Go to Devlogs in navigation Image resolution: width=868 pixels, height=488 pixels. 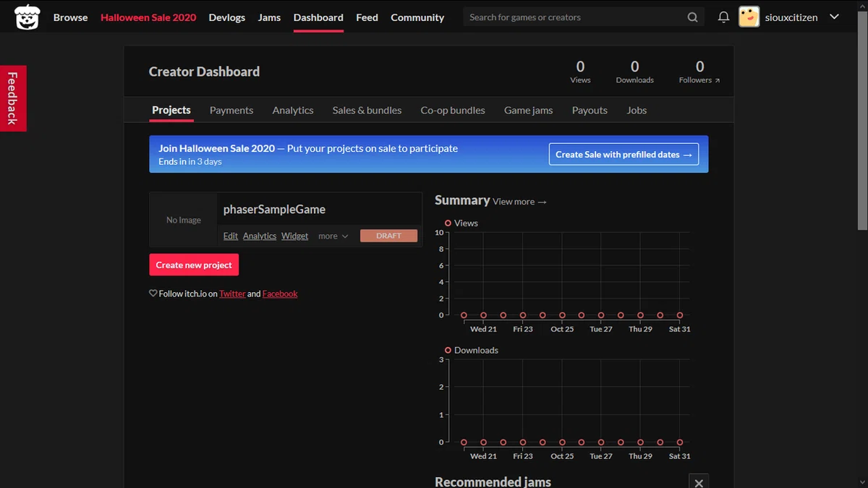pos(227,17)
